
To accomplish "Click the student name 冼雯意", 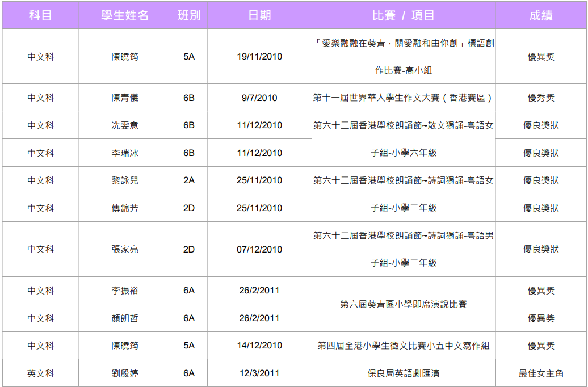I will [x=125, y=125].
